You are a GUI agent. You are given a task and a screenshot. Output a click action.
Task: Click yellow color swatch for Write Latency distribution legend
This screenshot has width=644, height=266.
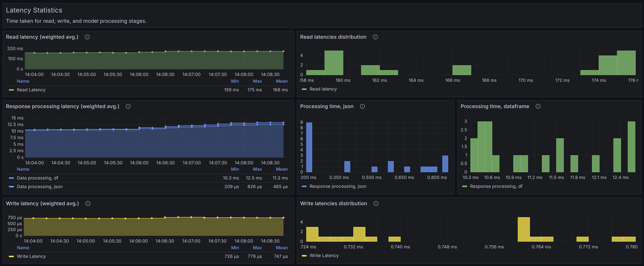click(x=304, y=256)
